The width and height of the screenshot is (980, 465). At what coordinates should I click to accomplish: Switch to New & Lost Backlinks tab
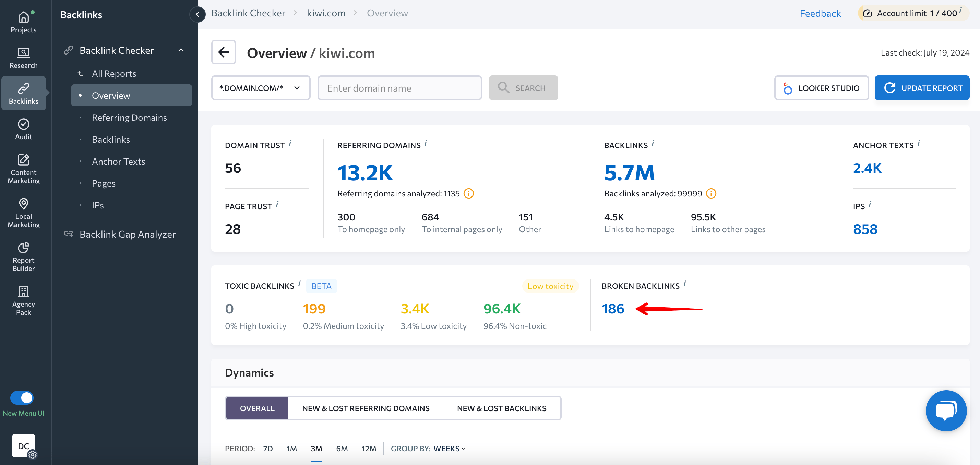click(501, 408)
